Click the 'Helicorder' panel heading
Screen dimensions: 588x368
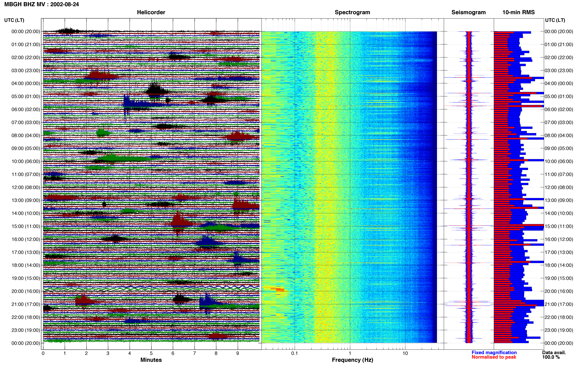[x=151, y=12]
